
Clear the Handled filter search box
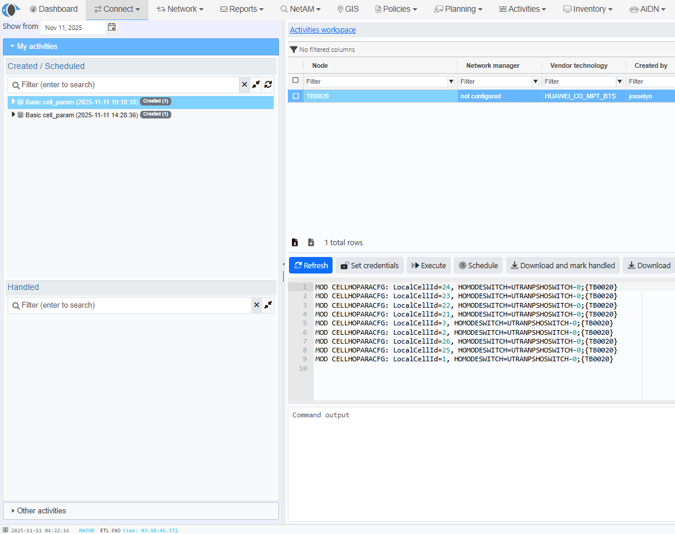256,305
